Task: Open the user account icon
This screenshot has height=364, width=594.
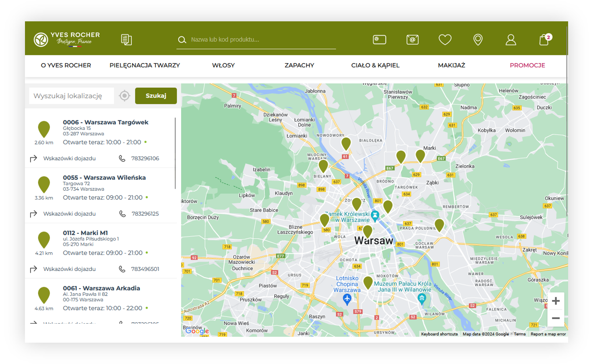Action: tap(511, 40)
